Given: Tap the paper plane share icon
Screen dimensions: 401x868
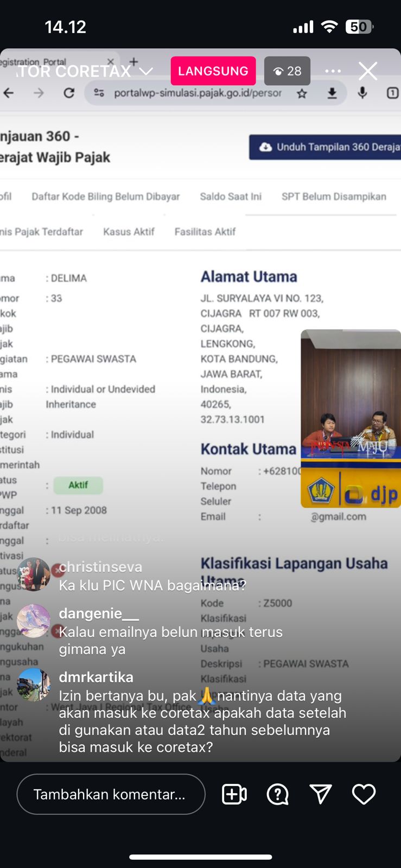Looking at the screenshot, I should click(320, 794).
